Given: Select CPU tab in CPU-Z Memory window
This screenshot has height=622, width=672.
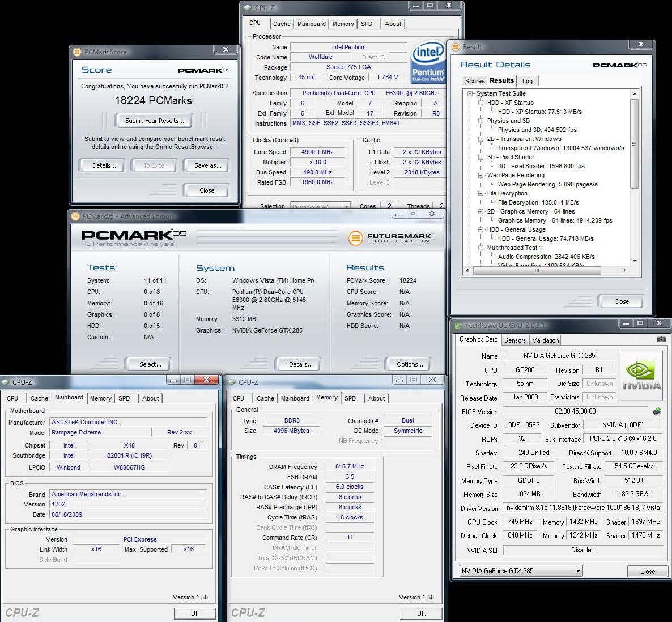Looking at the screenshot, I should point(239,398).
